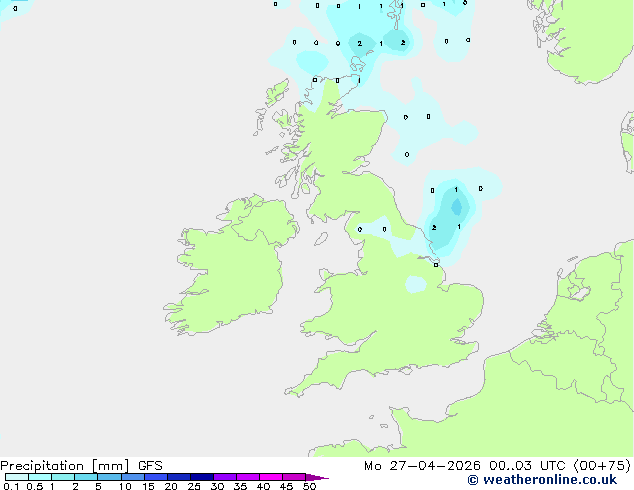Click the '40' legend label
This screenshot has width=634, height=490.
pos(263,486)
